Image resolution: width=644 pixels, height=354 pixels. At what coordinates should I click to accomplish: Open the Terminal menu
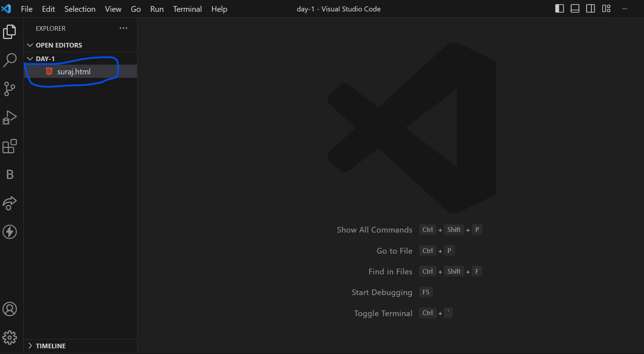pyautogui.click(x=187, y=9)
